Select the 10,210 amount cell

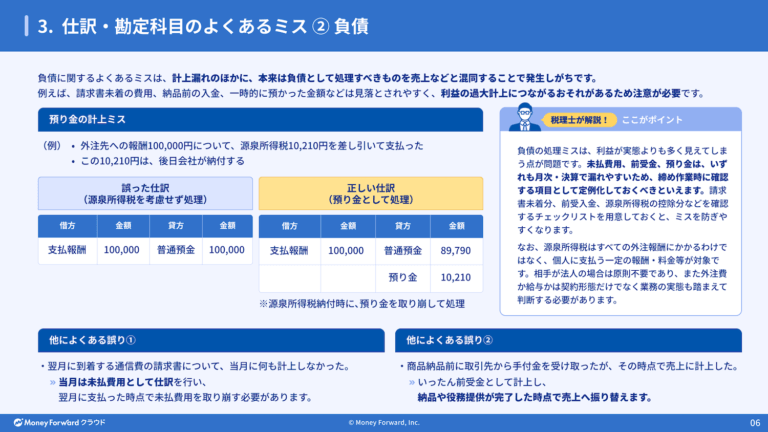pos(456,278)
